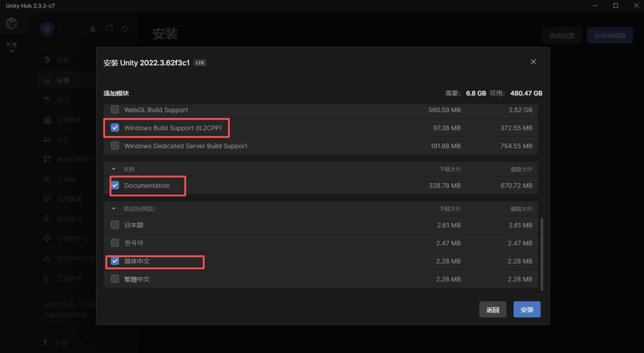Click the module list scrollbar
The width and height of the screenshot is (644, 353).
[542, 254]
